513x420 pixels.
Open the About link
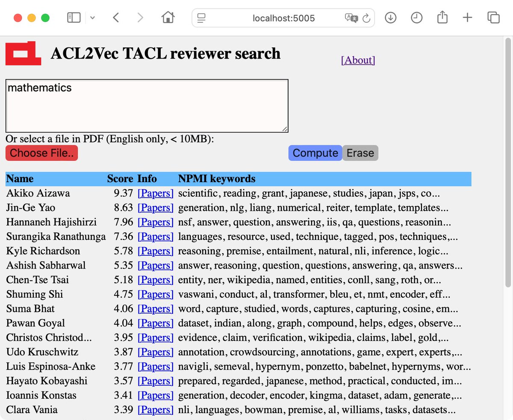(x=358, y=60)
